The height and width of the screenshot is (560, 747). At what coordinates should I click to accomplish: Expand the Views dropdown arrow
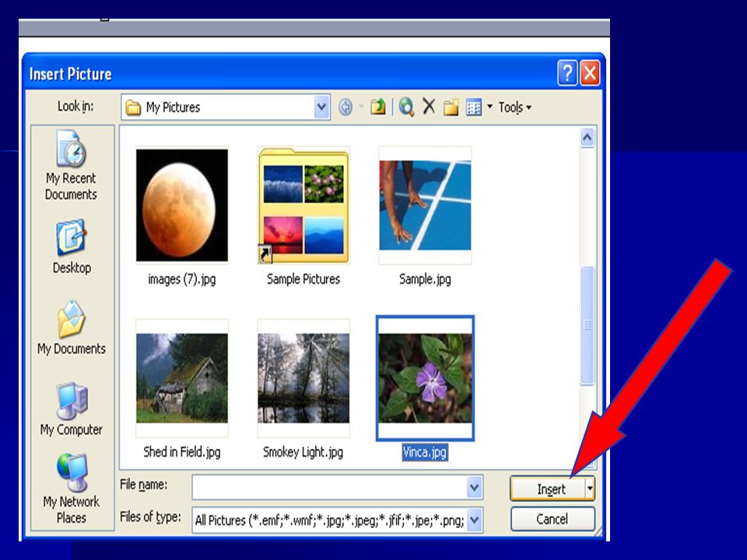[489, 107]
